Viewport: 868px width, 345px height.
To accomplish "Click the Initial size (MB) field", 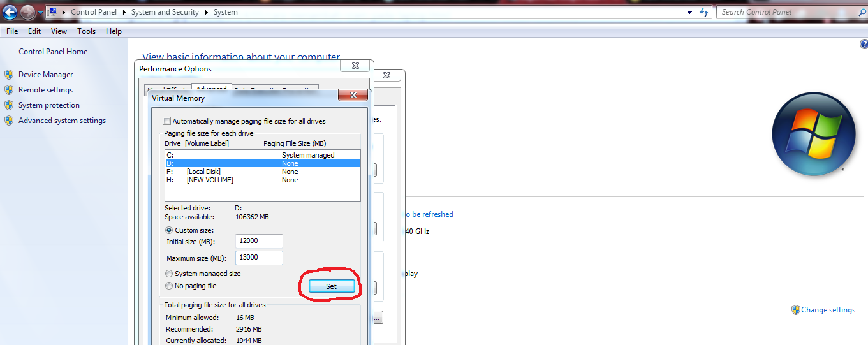I will 259,242.
